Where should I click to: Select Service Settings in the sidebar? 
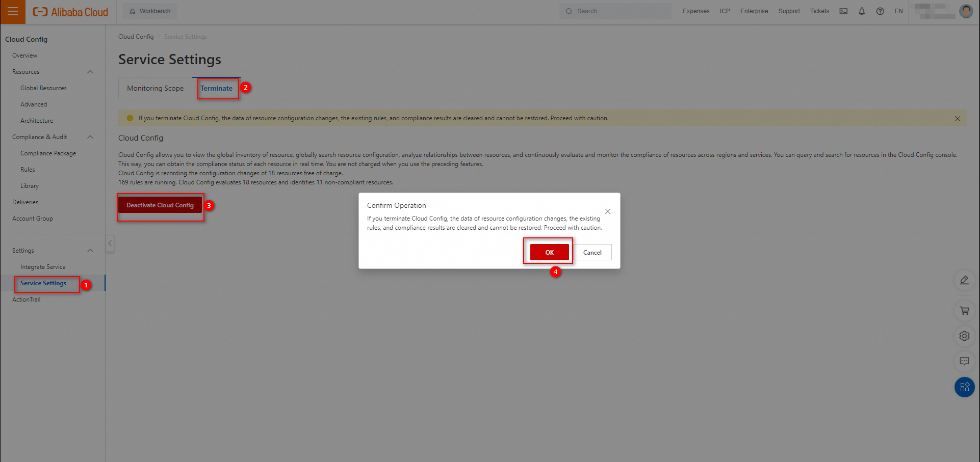tap(43, 283)
